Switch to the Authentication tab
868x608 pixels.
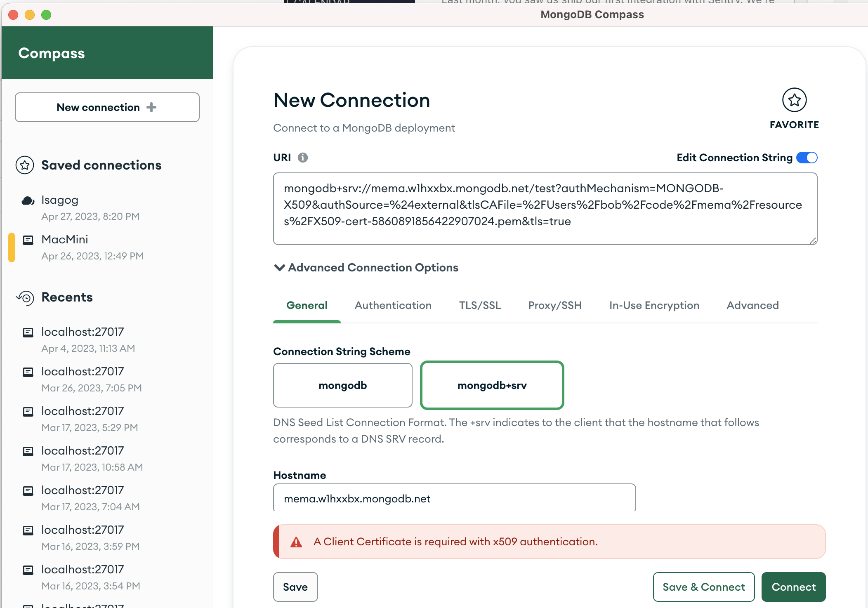click(x=393, y=305)
